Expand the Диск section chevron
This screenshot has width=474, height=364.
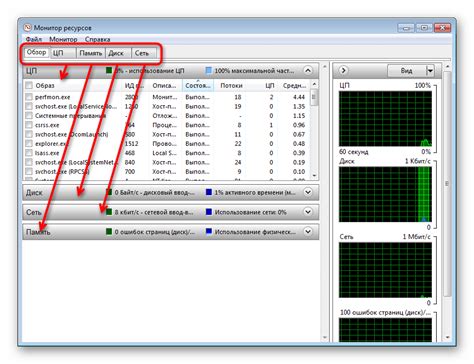308,192
